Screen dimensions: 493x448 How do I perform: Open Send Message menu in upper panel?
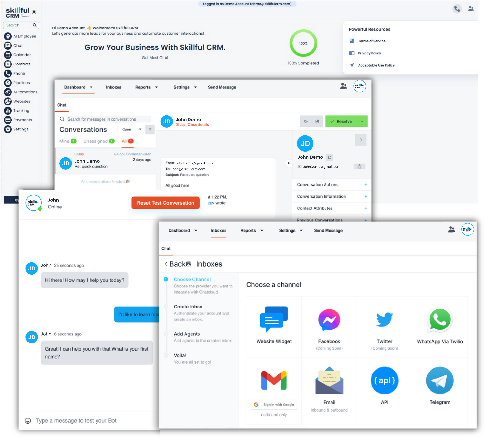click(x=222, y=87)
